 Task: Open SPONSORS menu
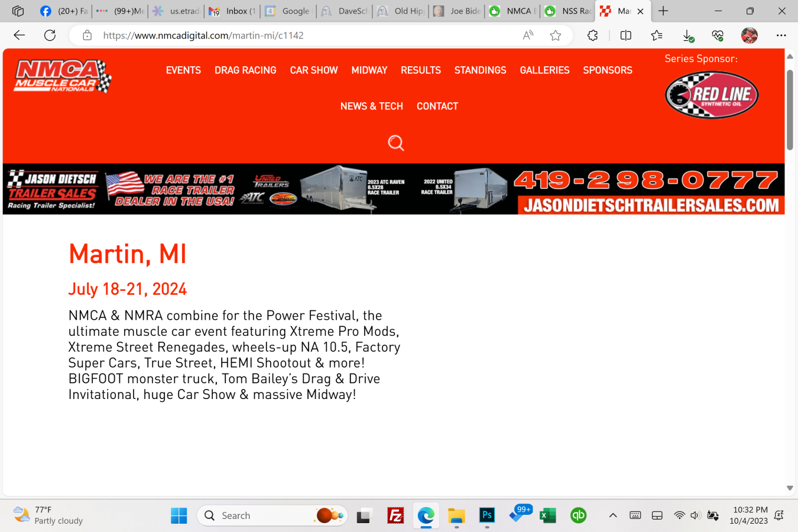point(608,70)
